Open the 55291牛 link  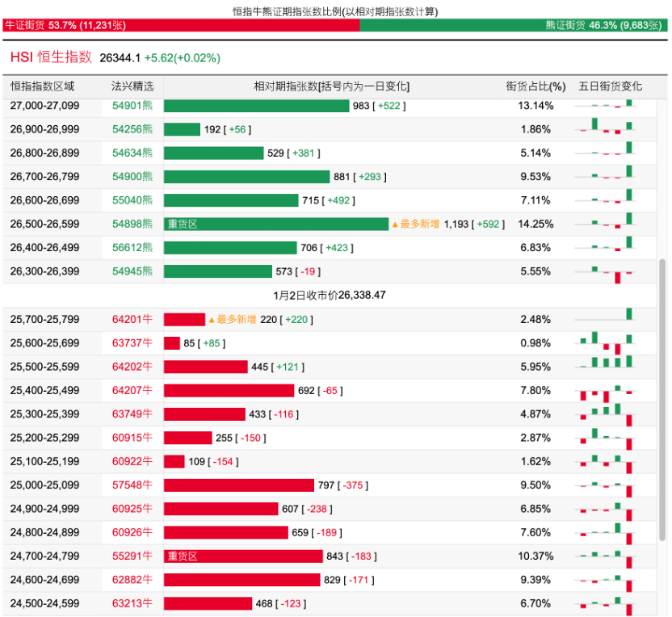click(x=132, y=556)
